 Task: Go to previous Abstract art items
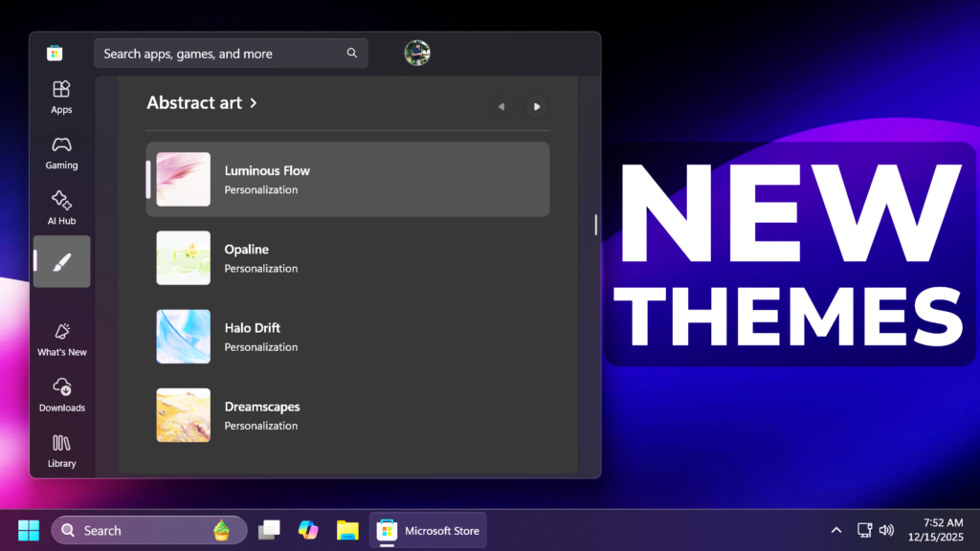point(501,106)
